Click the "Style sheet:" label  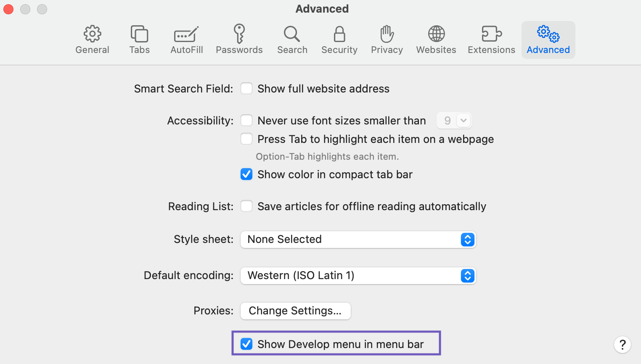point(204,239)
